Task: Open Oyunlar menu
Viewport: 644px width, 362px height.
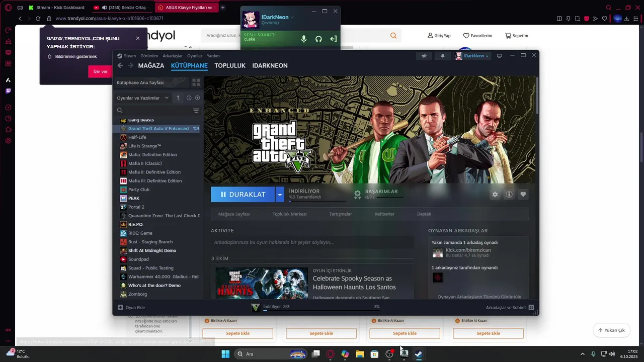Action: point(195,56)
